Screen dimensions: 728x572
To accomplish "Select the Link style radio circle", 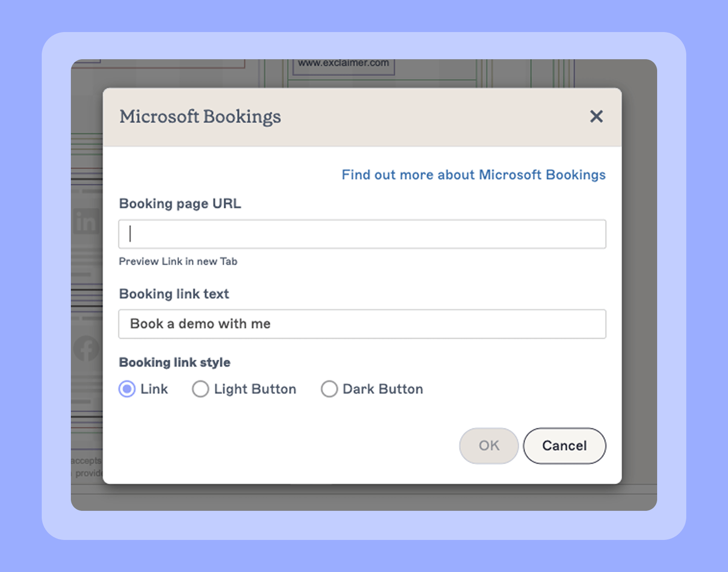I will point(127,389).
